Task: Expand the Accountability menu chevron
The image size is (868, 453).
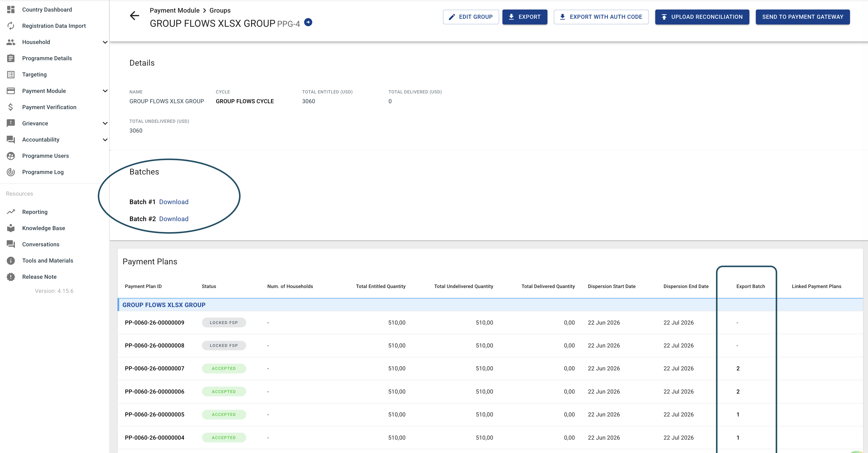Action: coord(105,140)
